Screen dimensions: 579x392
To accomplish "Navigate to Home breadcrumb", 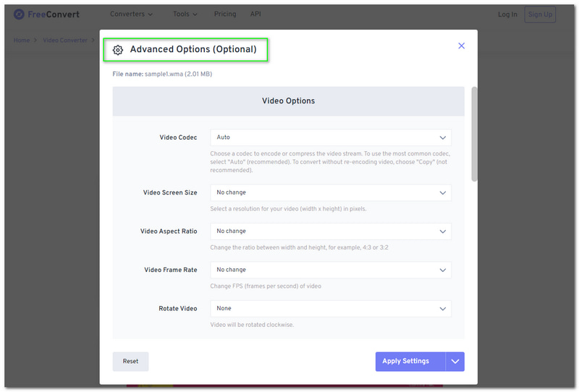I will point(22,41).
